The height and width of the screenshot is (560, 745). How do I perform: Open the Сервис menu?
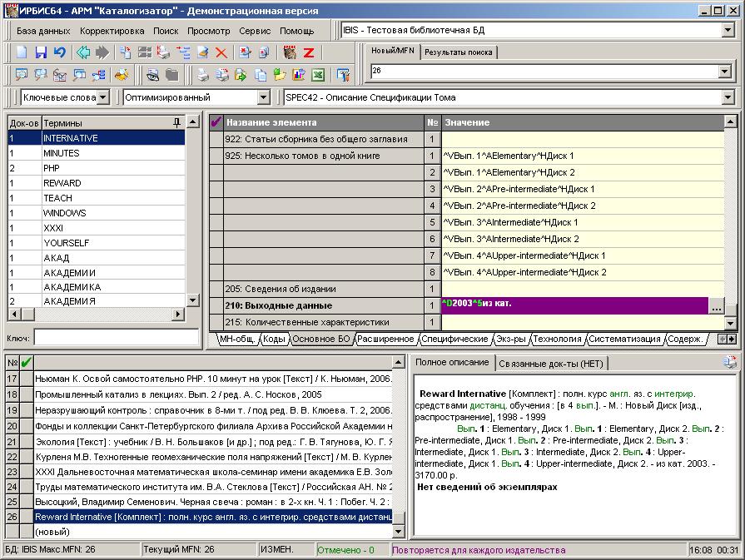[x=254, y=31]
